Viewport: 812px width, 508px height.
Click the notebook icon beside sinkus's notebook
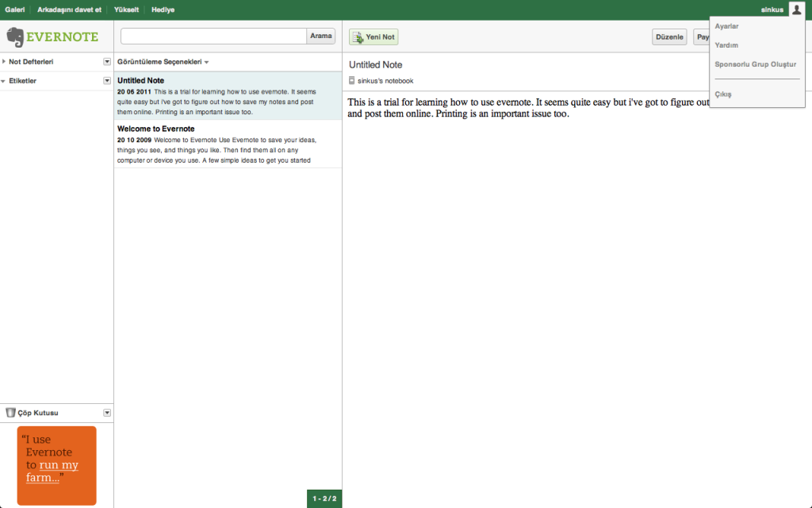[x=352, y=80]
